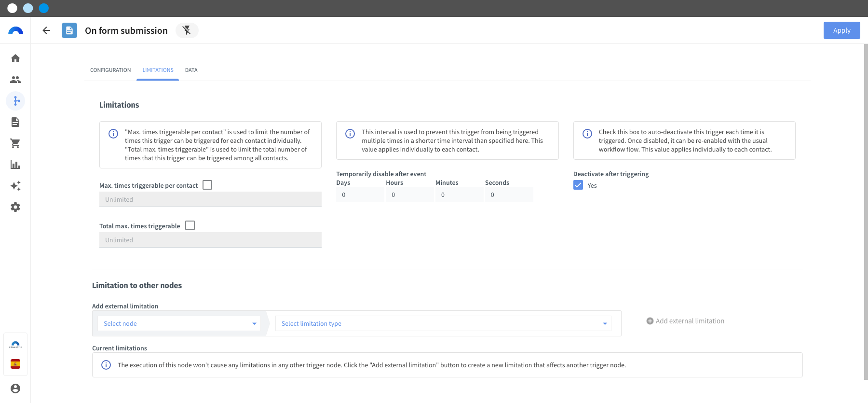Switch language via Spanish flag icon
Screen dimensions: 868x403
coord(15,364)
